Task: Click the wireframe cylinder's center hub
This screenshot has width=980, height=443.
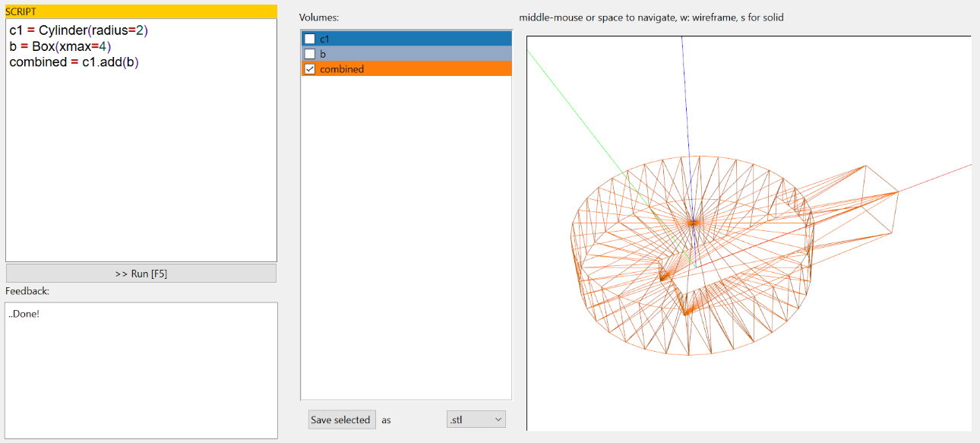Action: click(x=693, y=222)
